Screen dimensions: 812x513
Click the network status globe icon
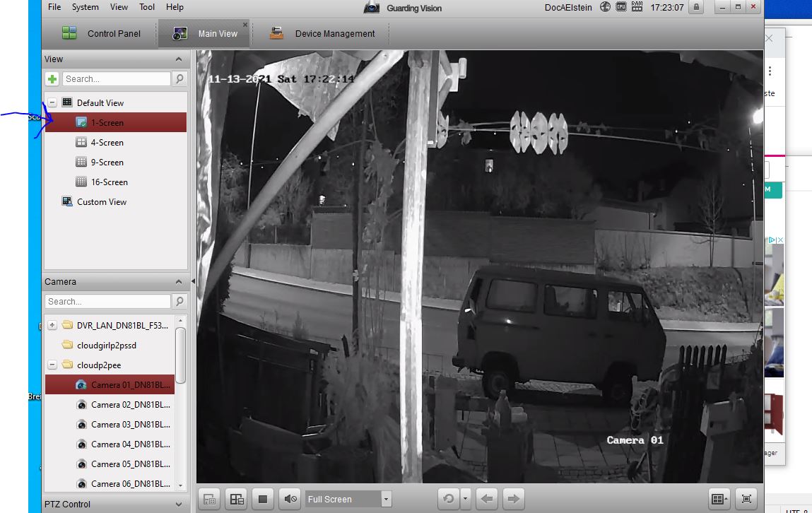[605, 7]
